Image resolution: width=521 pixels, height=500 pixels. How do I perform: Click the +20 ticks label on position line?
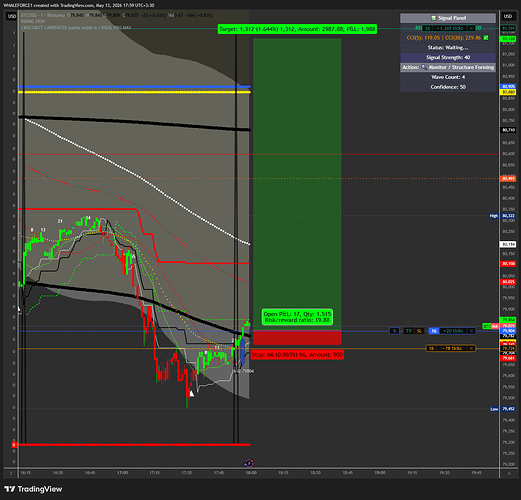coord(454,331)
